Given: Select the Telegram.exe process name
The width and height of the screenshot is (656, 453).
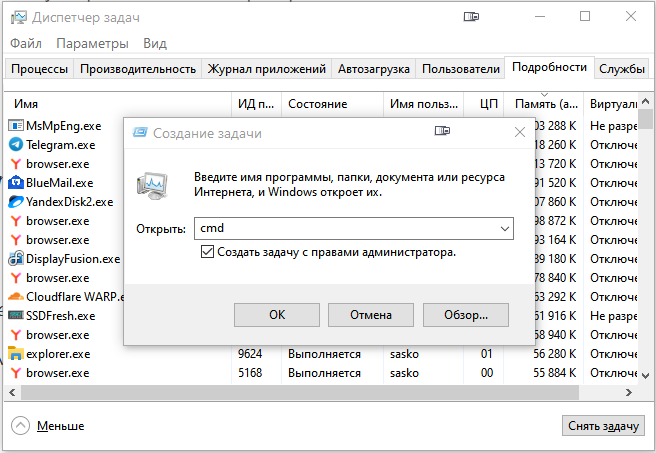Looking at the screenshot, I should [61, 145].
